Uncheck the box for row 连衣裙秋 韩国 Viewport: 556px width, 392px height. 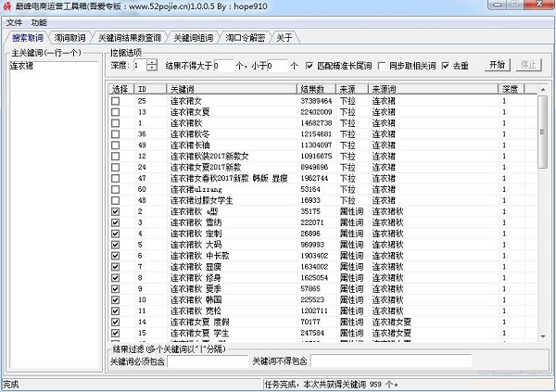coord(115,299)
